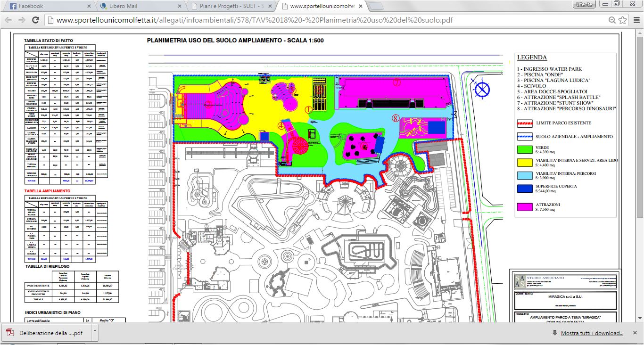Open a new tab
The image size is (644, 345).
[375, 7]
